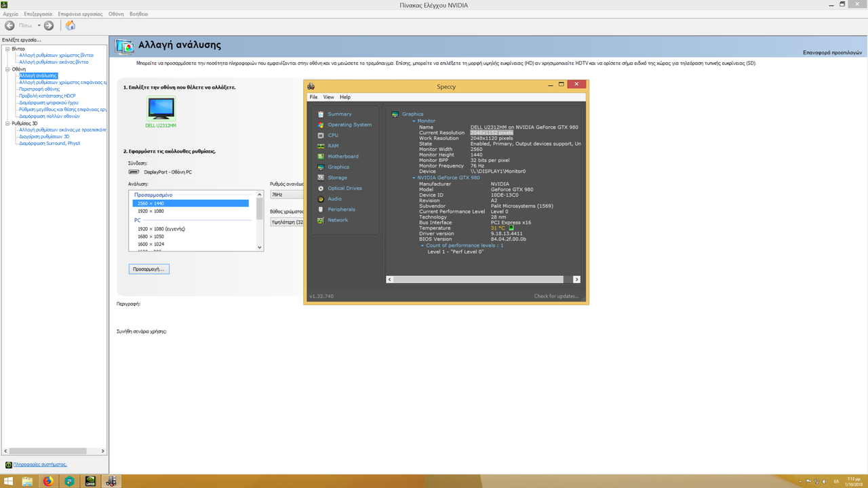Open the Επιφάνεια εργασίας menu

pos(80,14)
